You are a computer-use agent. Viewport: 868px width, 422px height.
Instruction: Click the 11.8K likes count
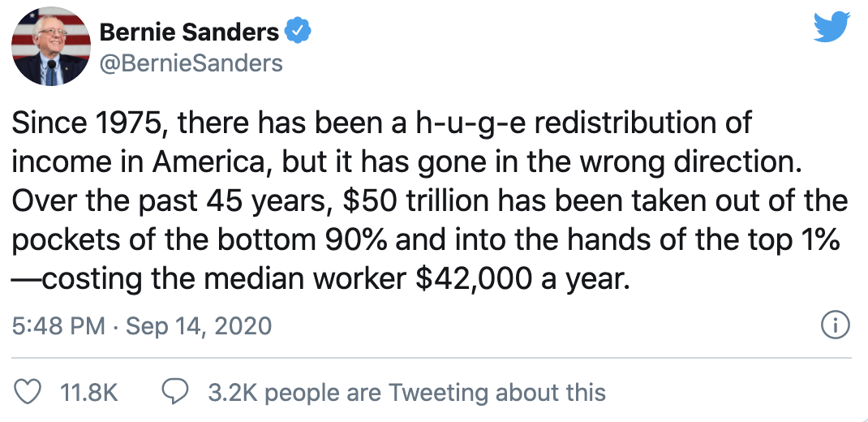pos(90,393)
